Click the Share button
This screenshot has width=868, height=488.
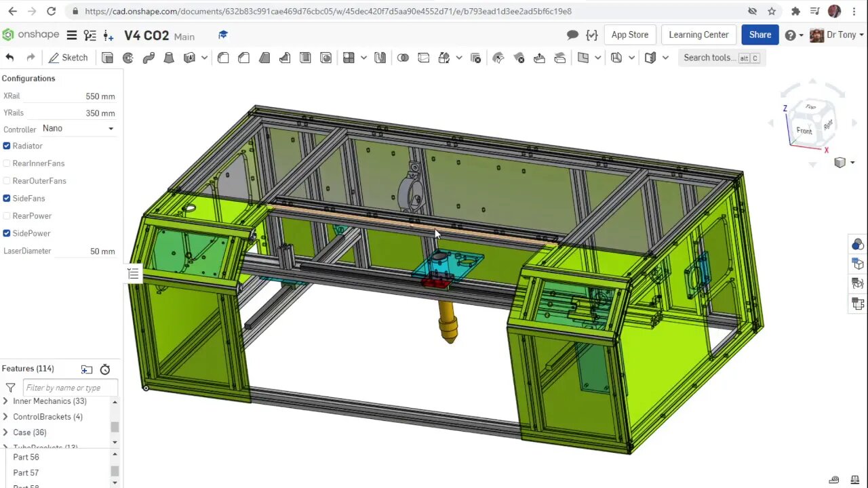coord(759,35)
